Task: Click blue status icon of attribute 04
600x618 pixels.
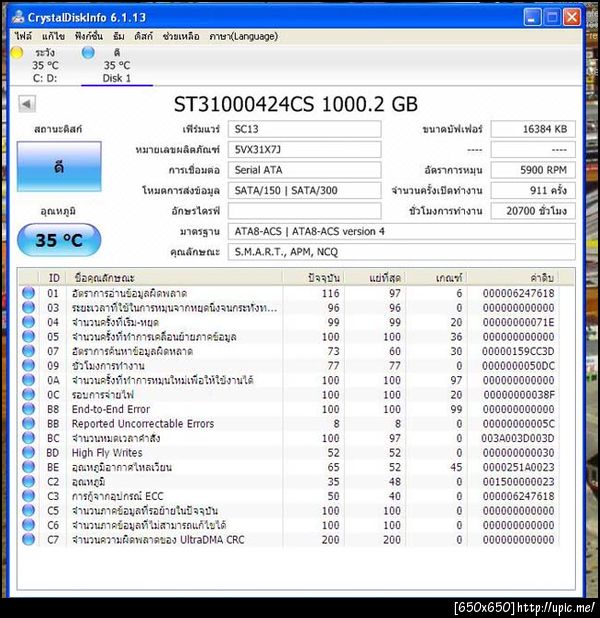Action: [28, 322]
